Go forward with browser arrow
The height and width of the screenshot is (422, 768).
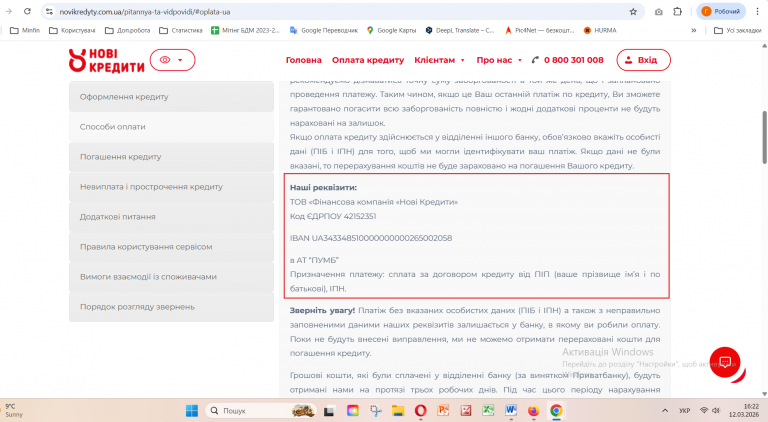(x=9, y=11)
